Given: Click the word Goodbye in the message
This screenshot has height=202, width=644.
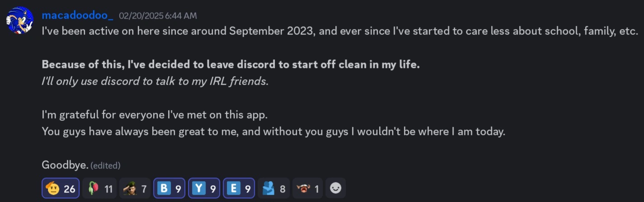Looking at the screenshot, I should tap(65, 165).
